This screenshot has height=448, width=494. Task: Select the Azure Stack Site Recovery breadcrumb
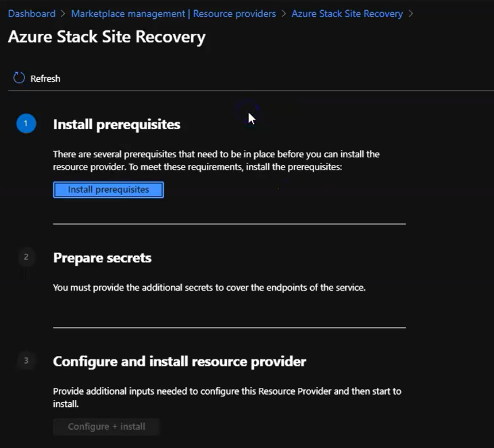pyautogui.click(x=347, y=14)
